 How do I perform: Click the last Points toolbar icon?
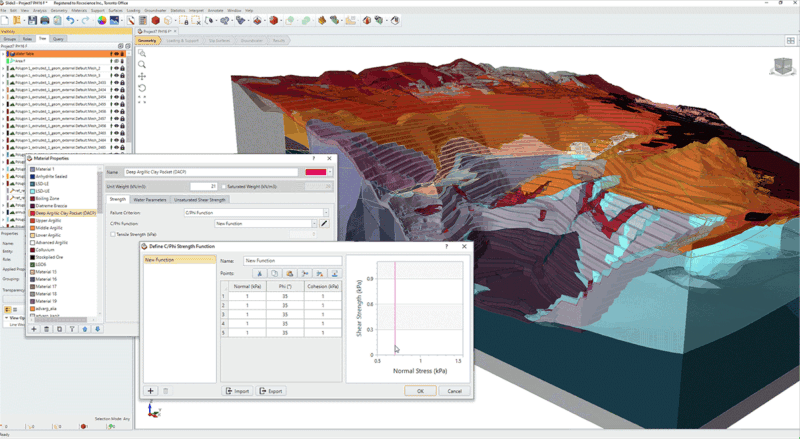pyautogui.click(x=335, y=274)
